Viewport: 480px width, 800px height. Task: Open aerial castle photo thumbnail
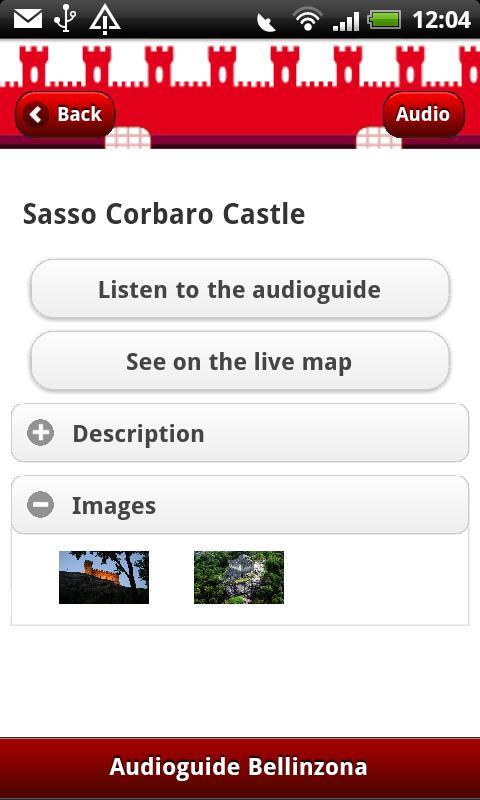239,577
